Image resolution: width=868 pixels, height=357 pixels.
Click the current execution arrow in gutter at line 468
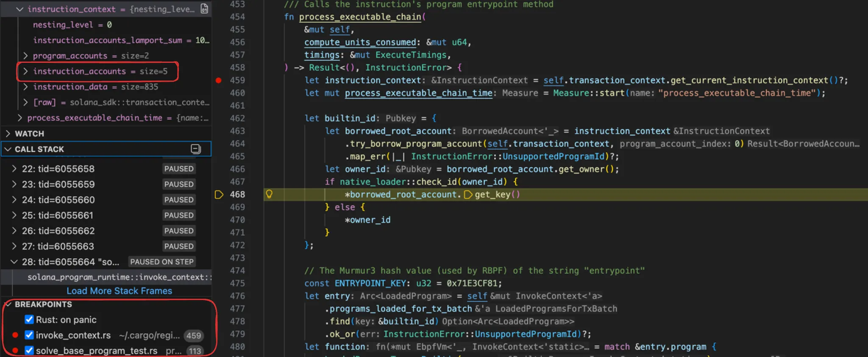click(219, 195)
